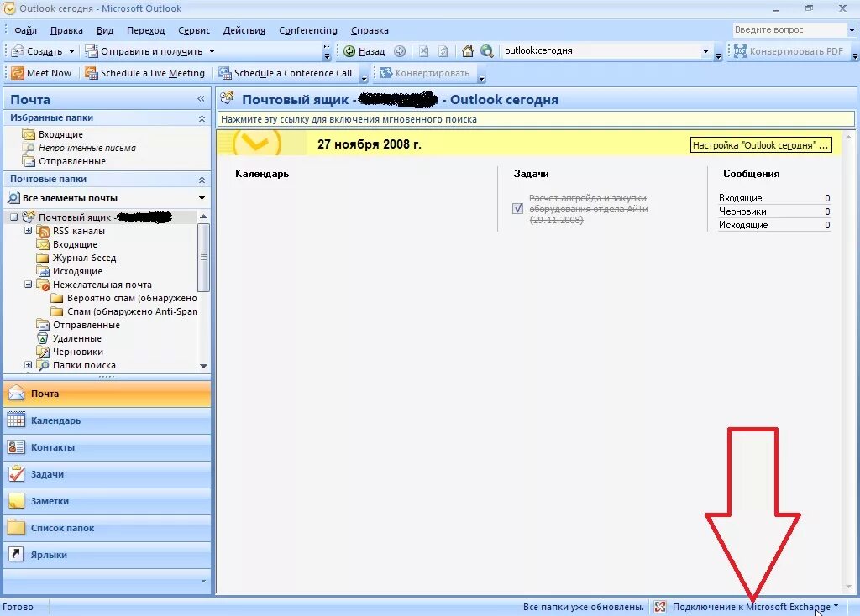
Task: Click the outlook:сегодня address field
Action: coord(600,50)
